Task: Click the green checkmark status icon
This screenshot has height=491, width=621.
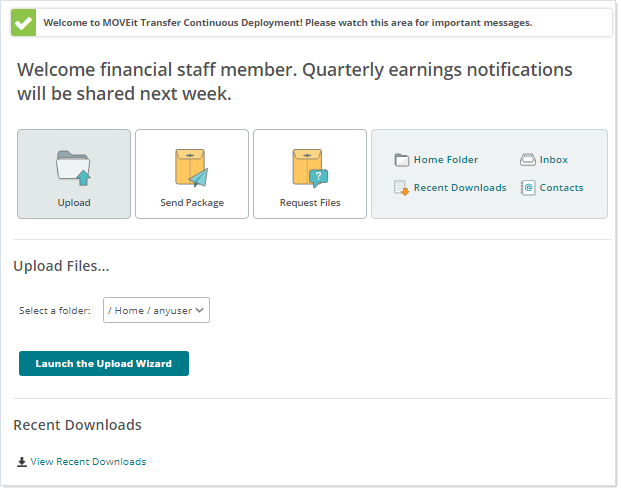Action: (23, 22)
